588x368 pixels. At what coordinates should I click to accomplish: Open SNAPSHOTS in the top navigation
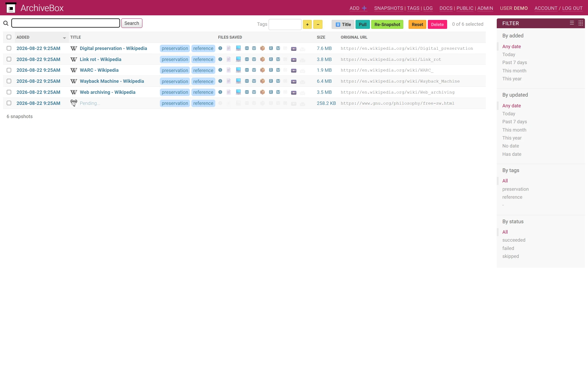pos(389,8)
